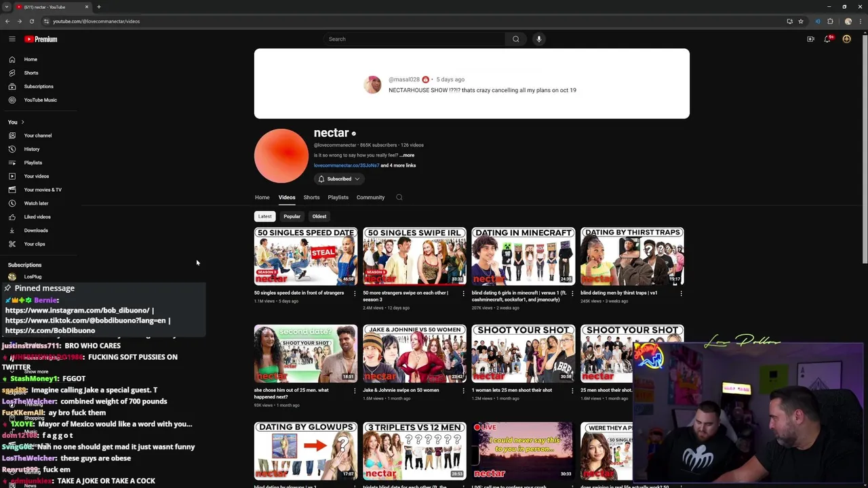This screenshot has width=868, height=488.
Task: Open YouTube Music in the sidebar
Action: pos(41,100)
